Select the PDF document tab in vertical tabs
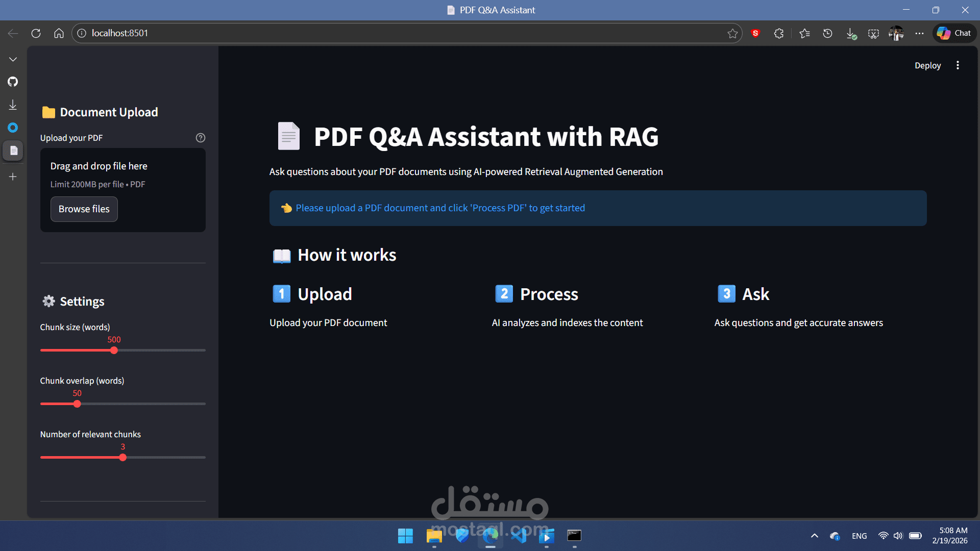This screenshot has height=551, width=980. (13, 151)
